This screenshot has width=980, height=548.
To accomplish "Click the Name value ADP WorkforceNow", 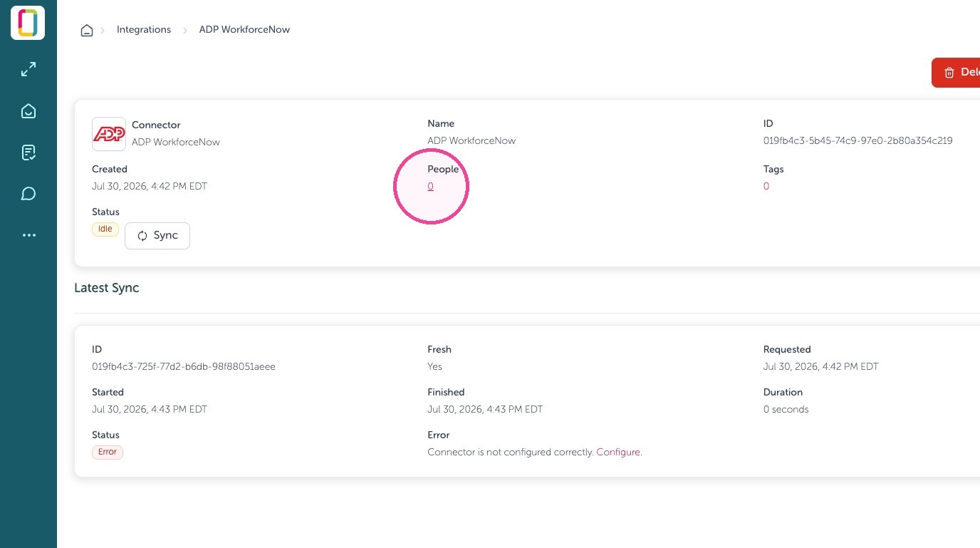I will [471, 141].
